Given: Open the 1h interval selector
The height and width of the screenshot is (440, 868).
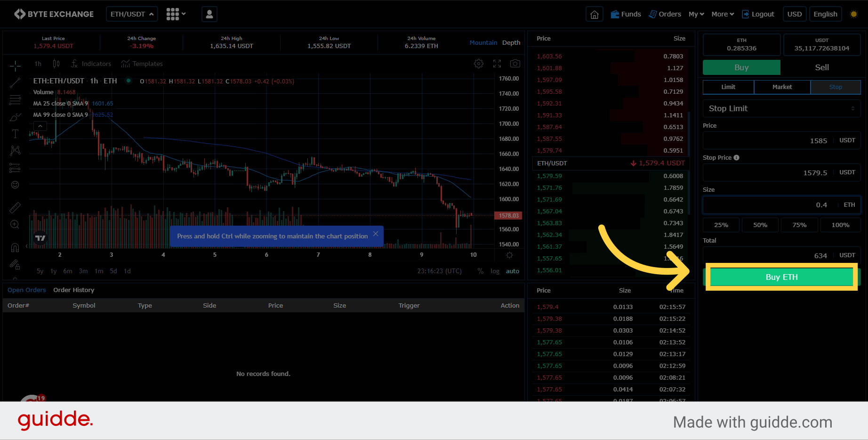Looking at the screenshot, I should click(38, 64).
